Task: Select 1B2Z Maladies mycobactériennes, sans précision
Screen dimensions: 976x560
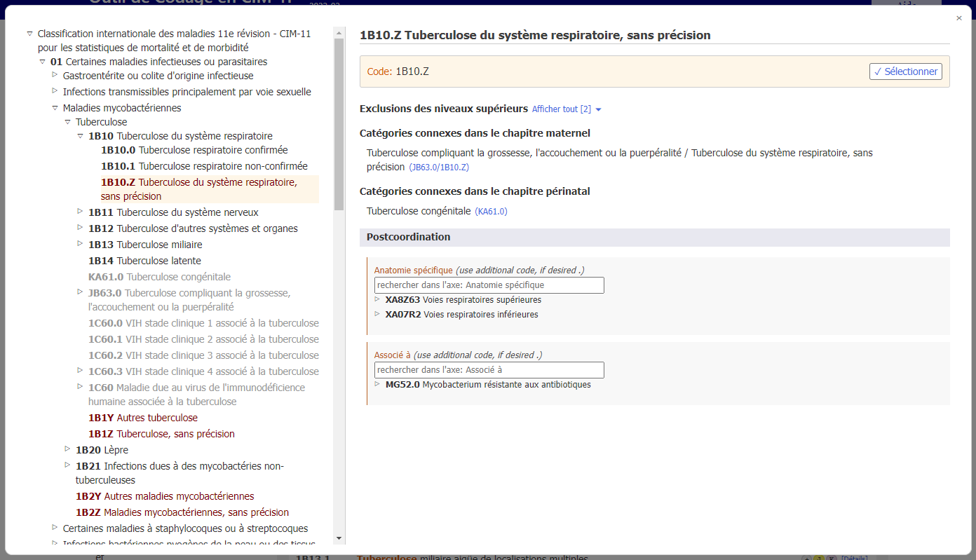Action: pos(182,512)
